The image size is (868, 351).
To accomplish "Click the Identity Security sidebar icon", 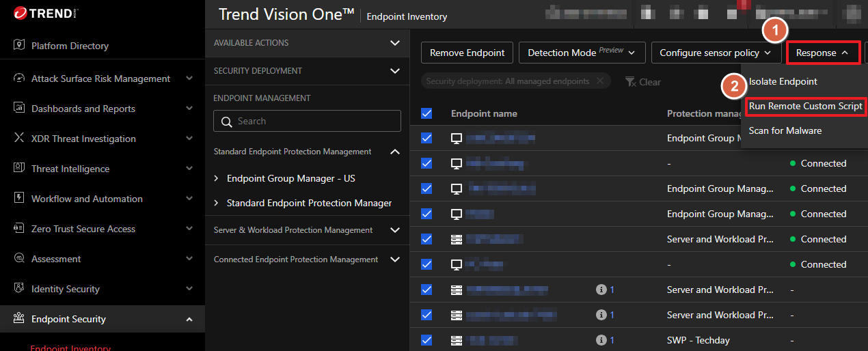I will [x=19, y=289].
